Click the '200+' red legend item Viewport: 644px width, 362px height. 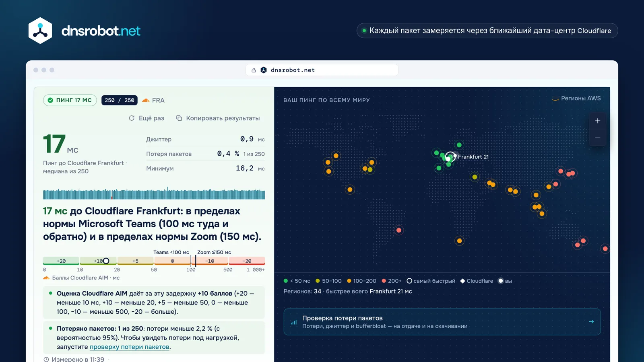coord(392,281)
